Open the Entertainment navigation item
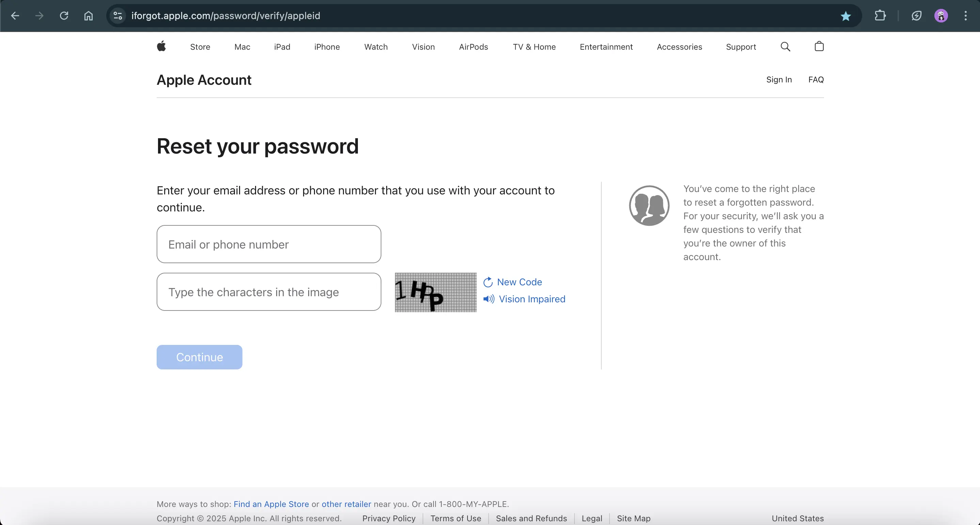 point(606,47)
